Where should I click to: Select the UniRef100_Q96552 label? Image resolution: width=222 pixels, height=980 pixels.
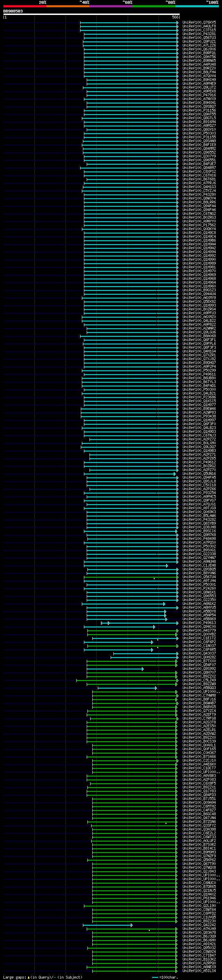point(199,153)
